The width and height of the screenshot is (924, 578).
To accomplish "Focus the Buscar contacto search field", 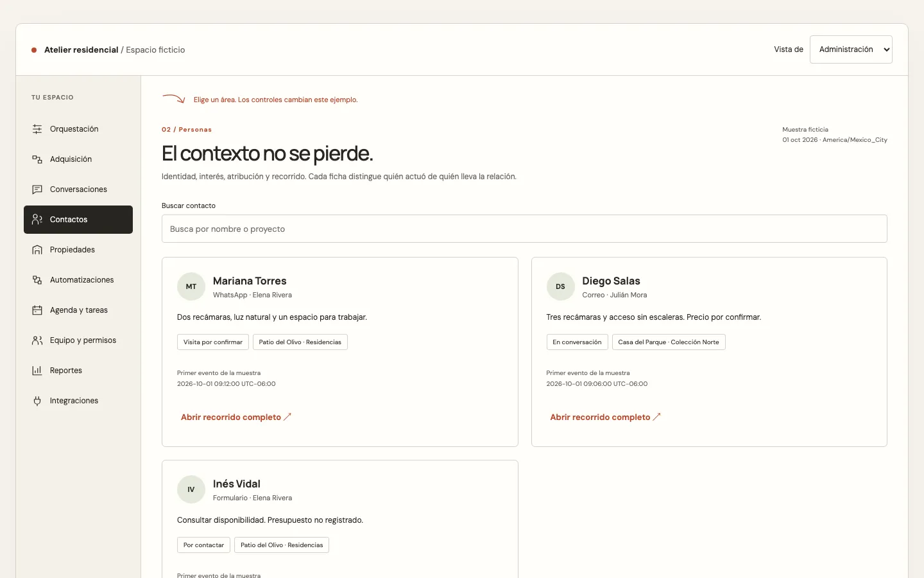I will point(524,229).
